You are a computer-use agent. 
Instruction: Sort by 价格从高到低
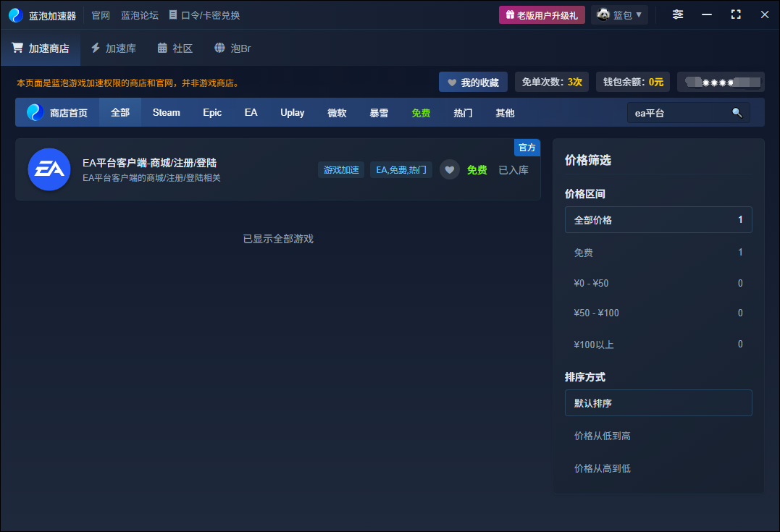(658, 468)
